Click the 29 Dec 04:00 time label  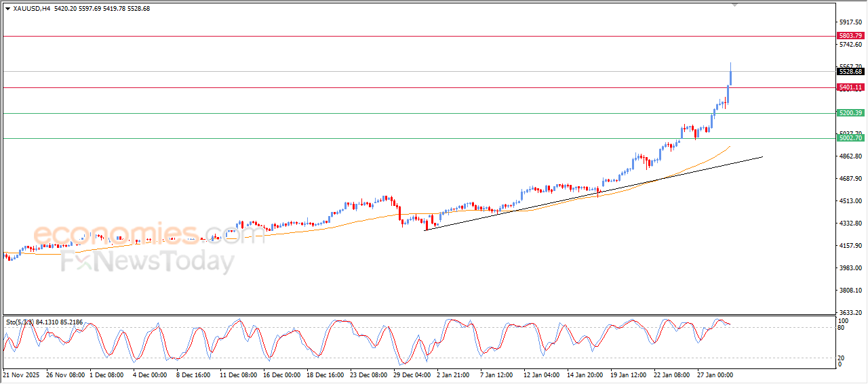coord(412,374)
